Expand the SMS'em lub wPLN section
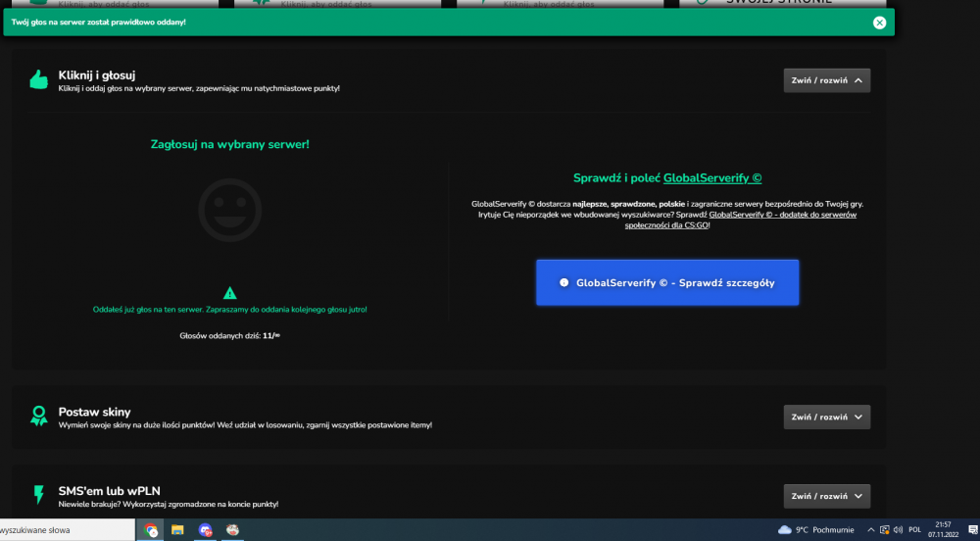Viewport: 980px width, 541px height. tap(827, 496)
